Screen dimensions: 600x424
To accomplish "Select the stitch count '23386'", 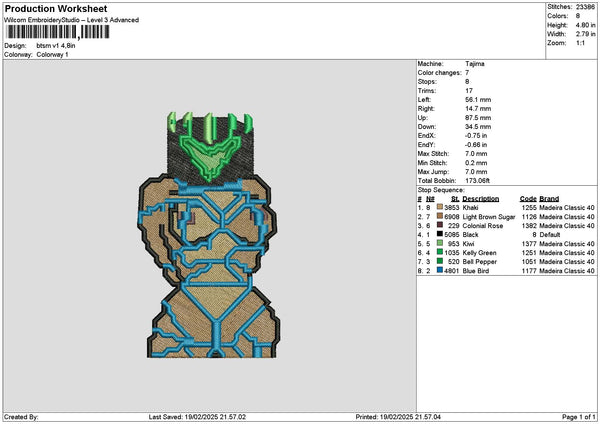I will coord(585,7).
